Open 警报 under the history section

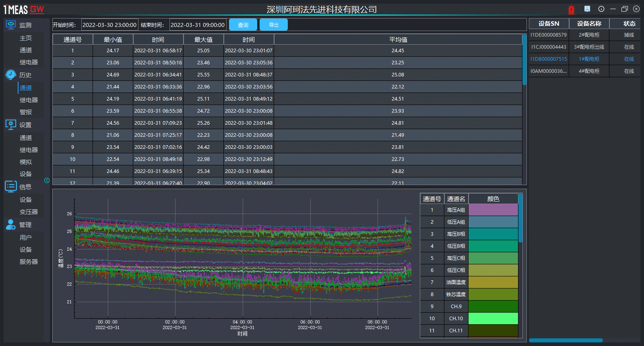26,112
